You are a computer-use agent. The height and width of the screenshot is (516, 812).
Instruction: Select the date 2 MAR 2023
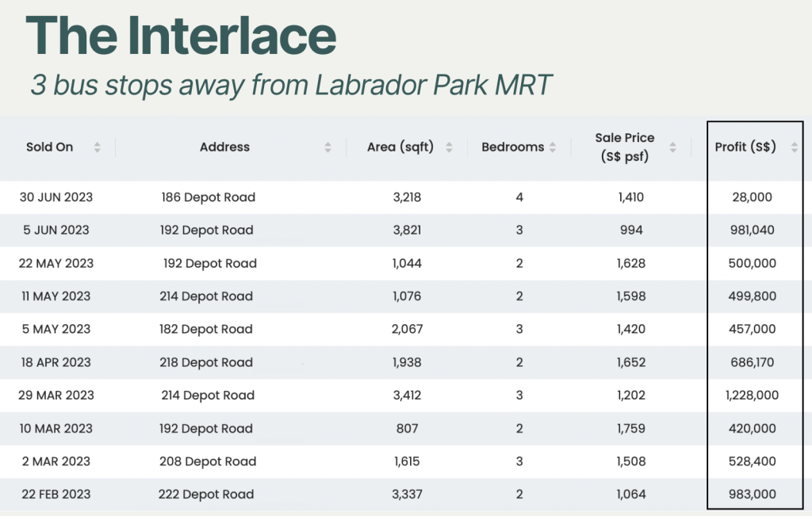(56, 461)
